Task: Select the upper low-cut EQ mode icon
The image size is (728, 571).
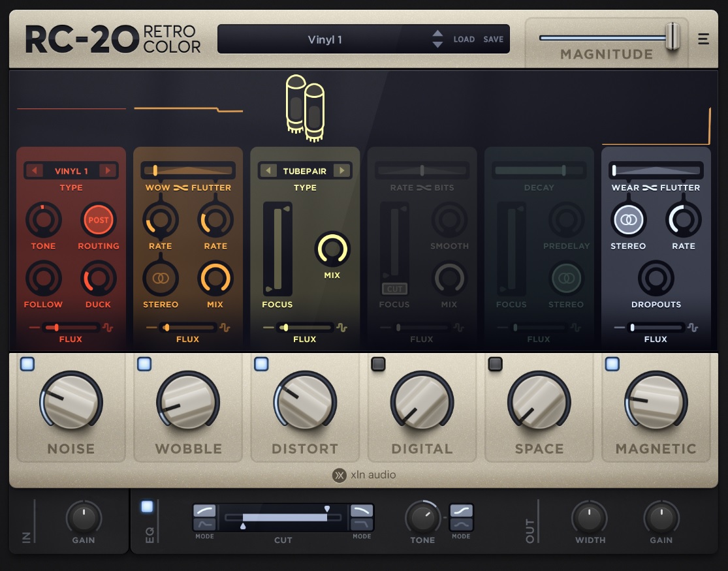Action: (204, 511)
